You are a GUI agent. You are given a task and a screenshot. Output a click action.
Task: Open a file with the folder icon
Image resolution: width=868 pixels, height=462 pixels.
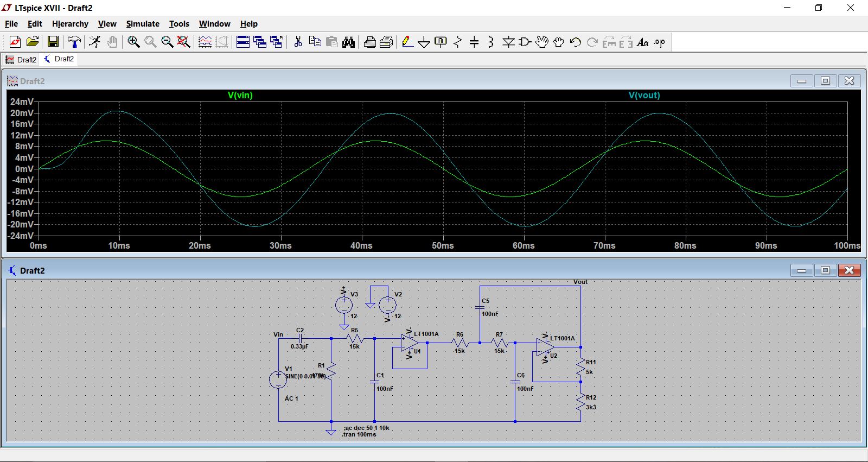pos(33,42)
